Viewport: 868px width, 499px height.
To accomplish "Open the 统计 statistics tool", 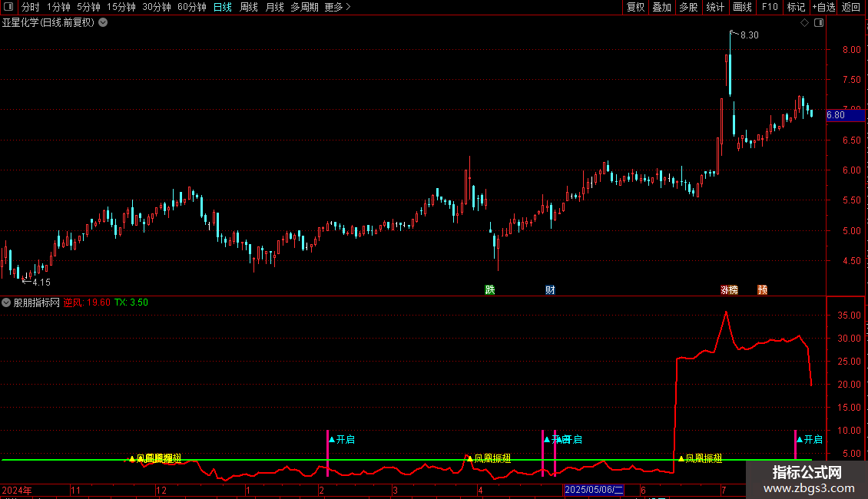I will pos(715,7).
